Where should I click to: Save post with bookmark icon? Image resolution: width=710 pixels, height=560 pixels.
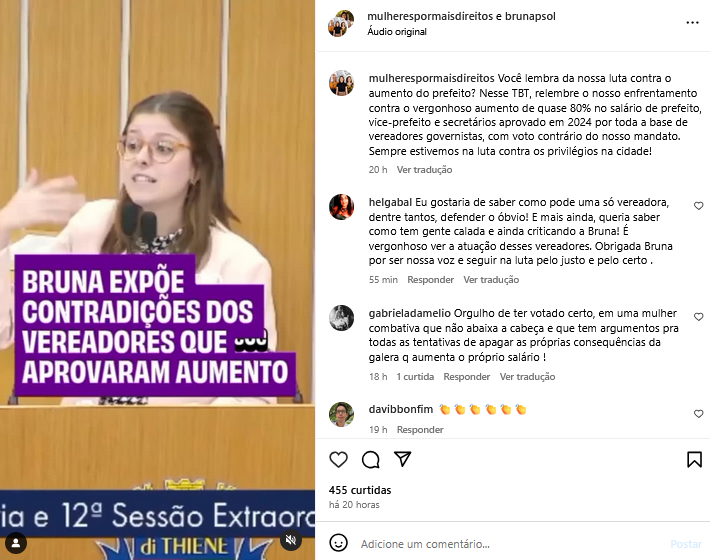coord(694,459)
